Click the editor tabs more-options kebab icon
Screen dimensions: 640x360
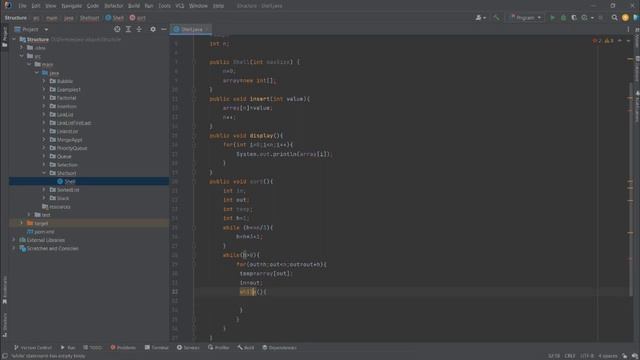coord(628,29)
